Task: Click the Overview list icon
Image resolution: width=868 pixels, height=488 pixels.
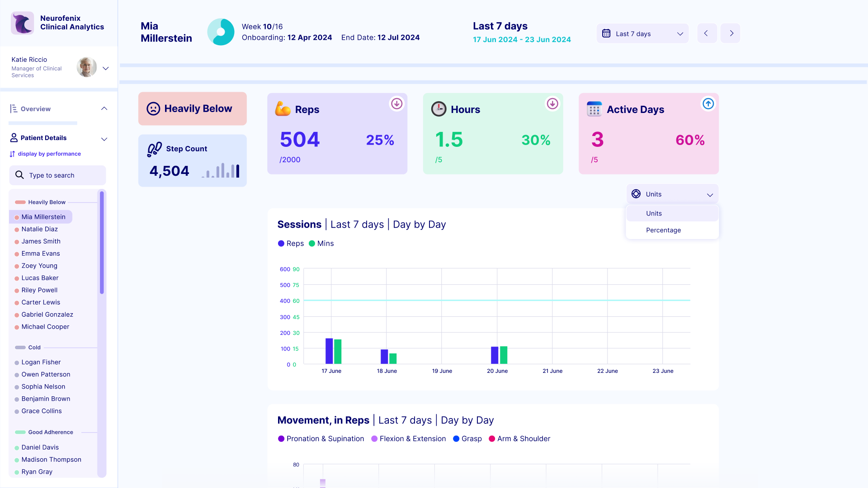Action: [14, 108]
